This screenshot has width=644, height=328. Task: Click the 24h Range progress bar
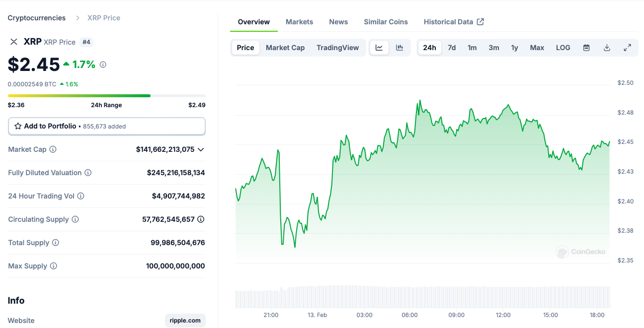point(106,95)
